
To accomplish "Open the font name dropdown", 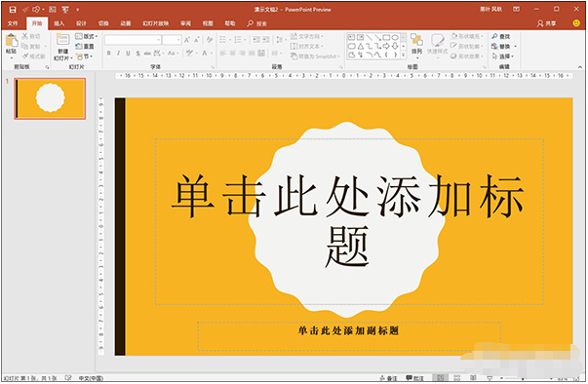I will 134,40.
